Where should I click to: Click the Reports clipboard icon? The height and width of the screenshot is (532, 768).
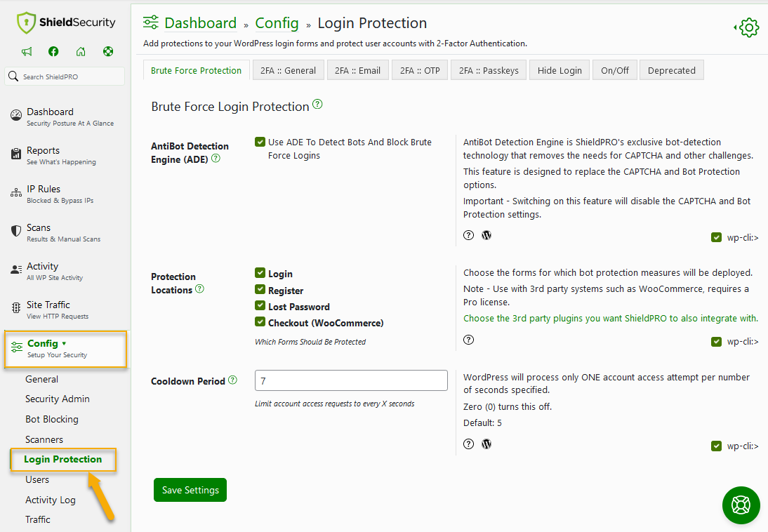pyautogui.click(x=16, y=154)
